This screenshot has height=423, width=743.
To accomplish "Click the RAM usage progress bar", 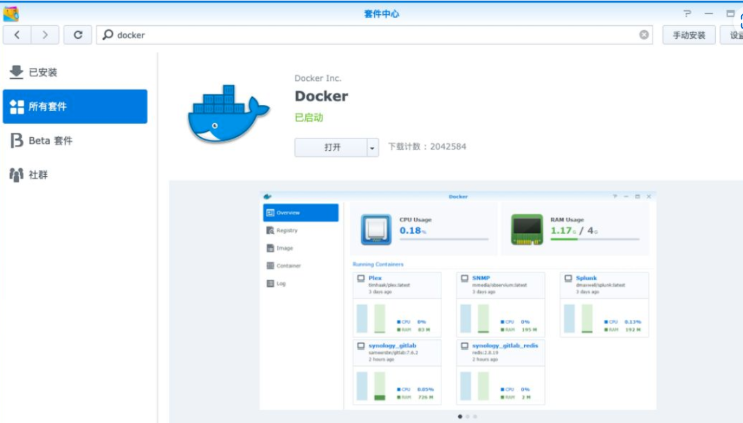I will [x=595, y=240].
